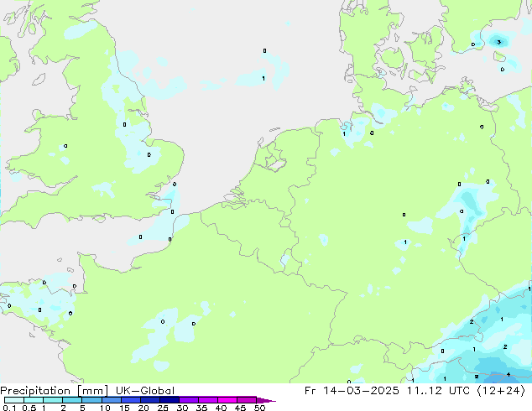Click the date 'Fr 14-03-2025'
The height and width of the screenshot is (411, 532).
352,391
